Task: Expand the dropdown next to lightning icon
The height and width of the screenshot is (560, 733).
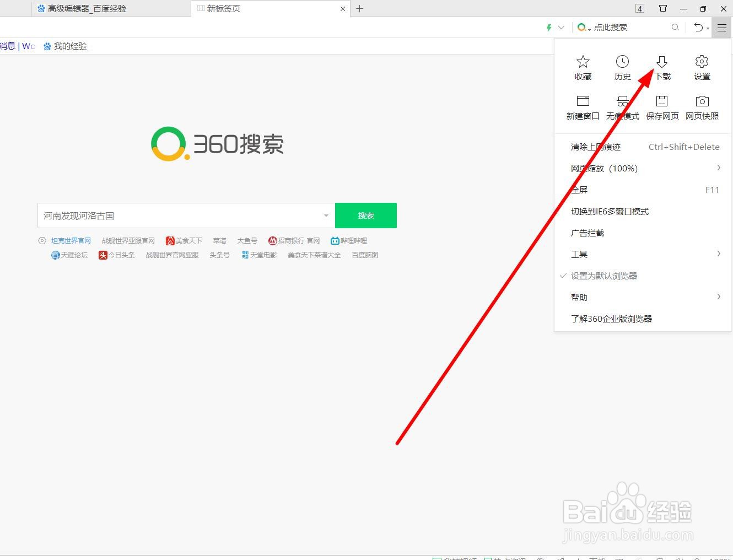Action: [561, 28]
